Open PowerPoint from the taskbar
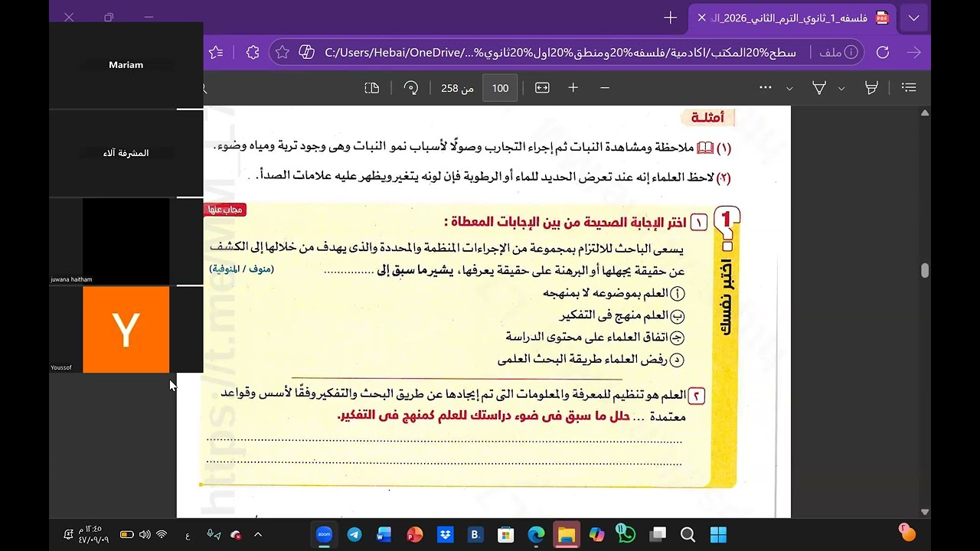Image resolution: width=980 pixels, height=551 pixels. click(415, 534)
